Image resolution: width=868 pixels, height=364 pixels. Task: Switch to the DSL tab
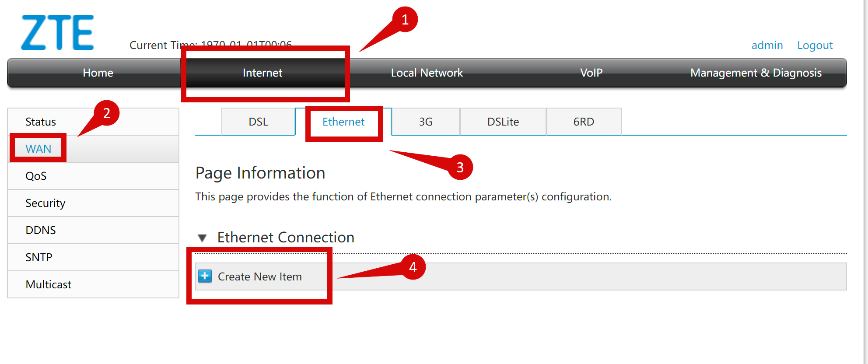tap(258, 122)
